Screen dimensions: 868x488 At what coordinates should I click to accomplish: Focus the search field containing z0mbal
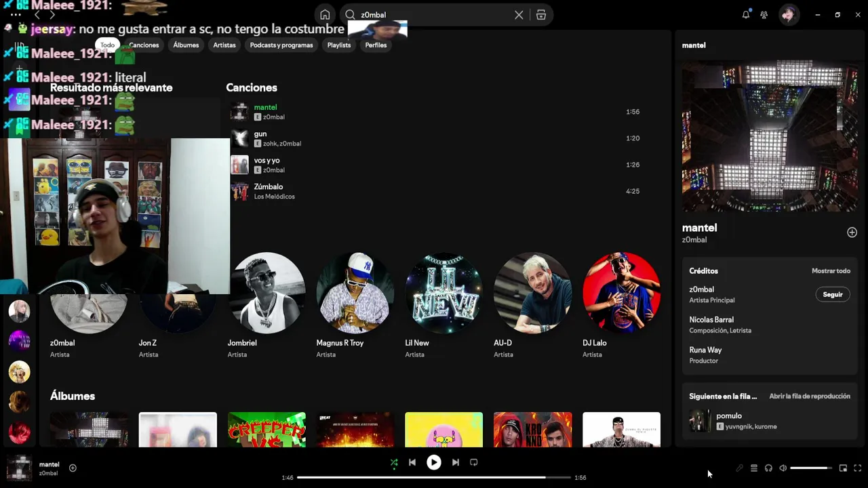(x=434, y=15)
